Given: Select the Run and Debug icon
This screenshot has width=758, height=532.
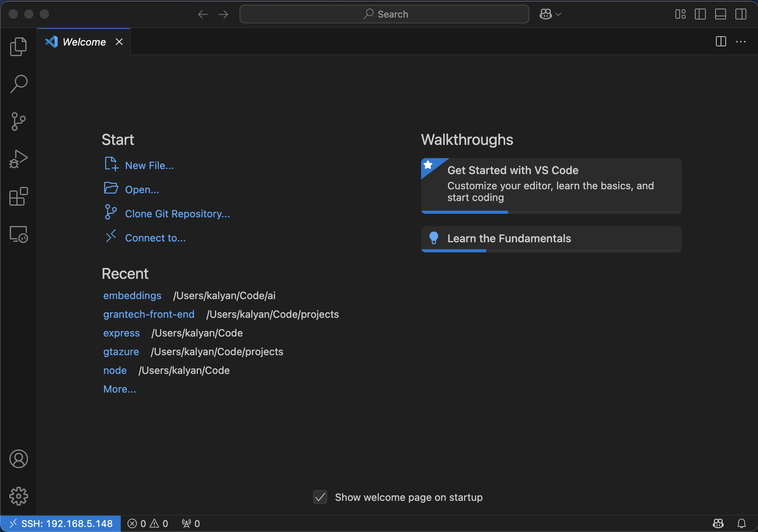Looking at the screenshot, I should coord(18,159).
